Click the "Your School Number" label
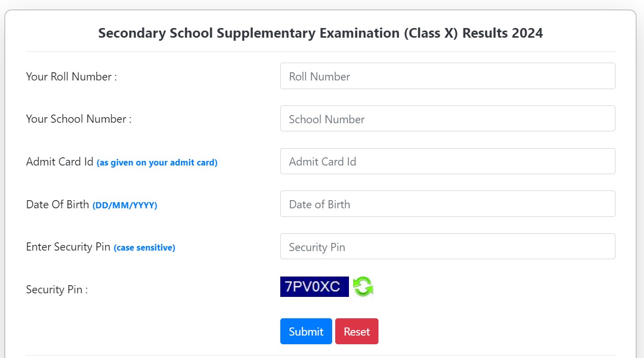644x358 pixels. point(79,119)
